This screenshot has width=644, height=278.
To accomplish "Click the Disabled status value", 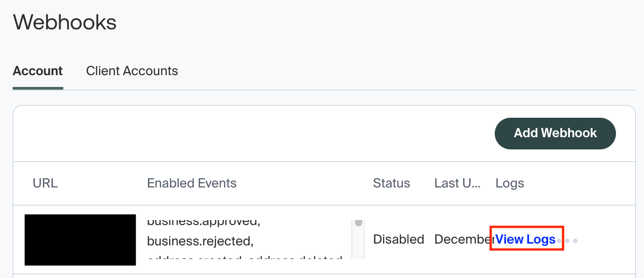I will [x=398, y=240].
